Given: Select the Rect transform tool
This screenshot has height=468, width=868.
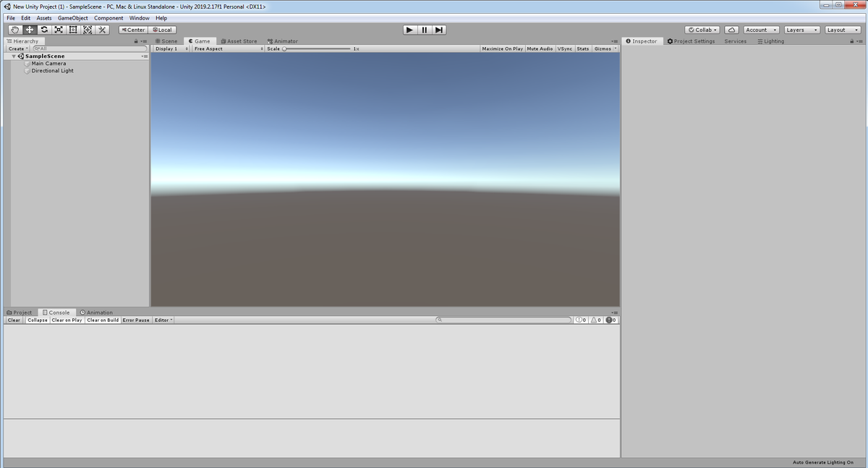Looking at the screenshot, I should tap(73, 30).
